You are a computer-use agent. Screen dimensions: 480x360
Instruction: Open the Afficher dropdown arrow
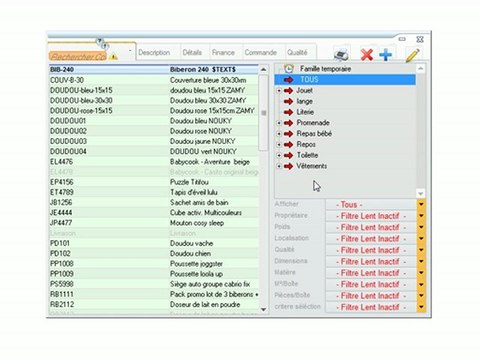pyautogui.click(x=421, y=204)
